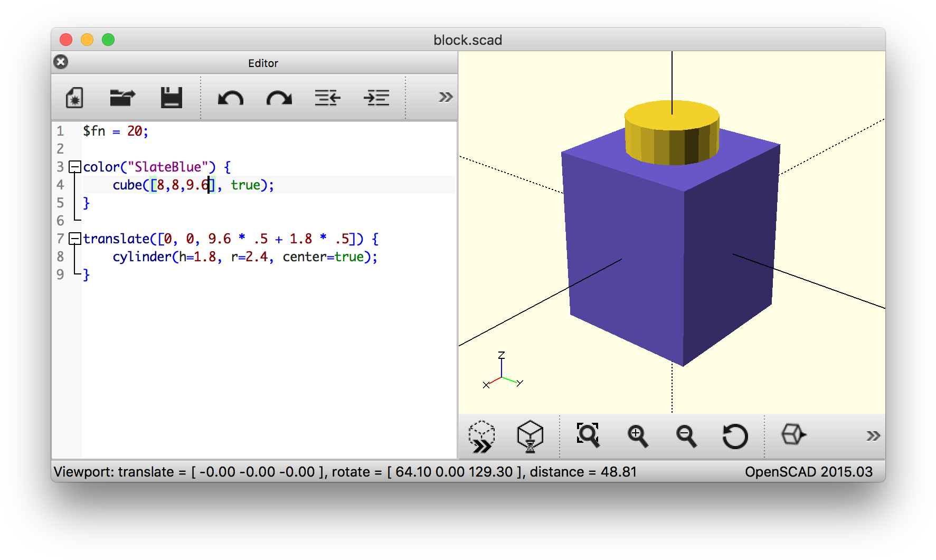Create a new SCAD document

click(74, 98)
